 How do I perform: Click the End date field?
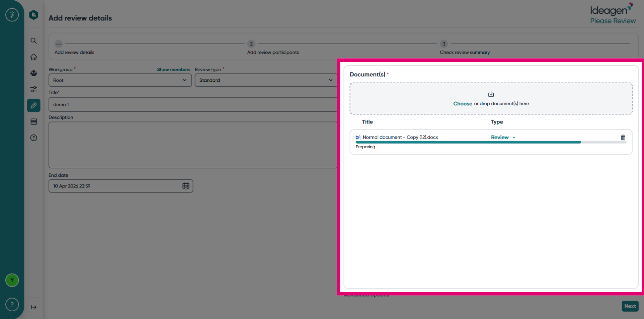tap(121, 186)
